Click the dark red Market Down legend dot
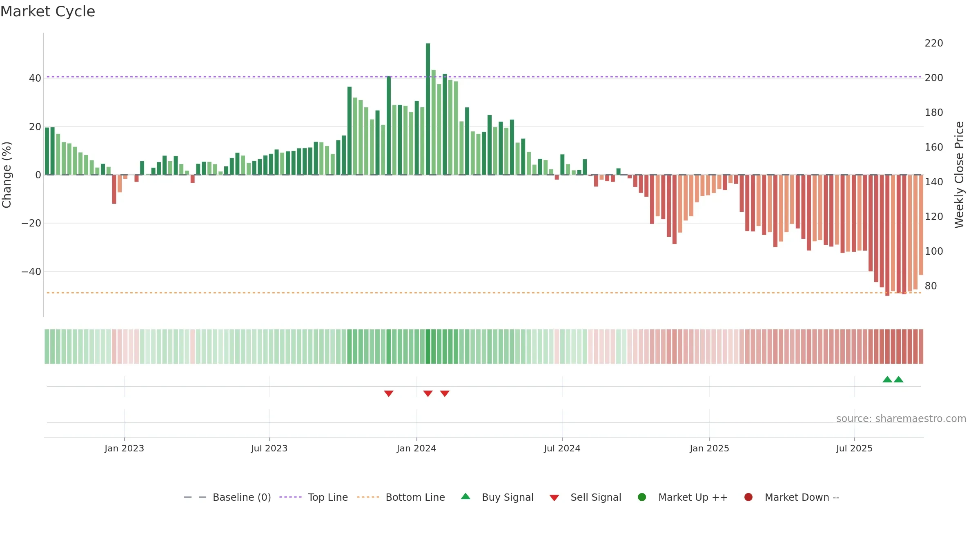This screenshot has width=980, height=551. (x=748, y=497)
